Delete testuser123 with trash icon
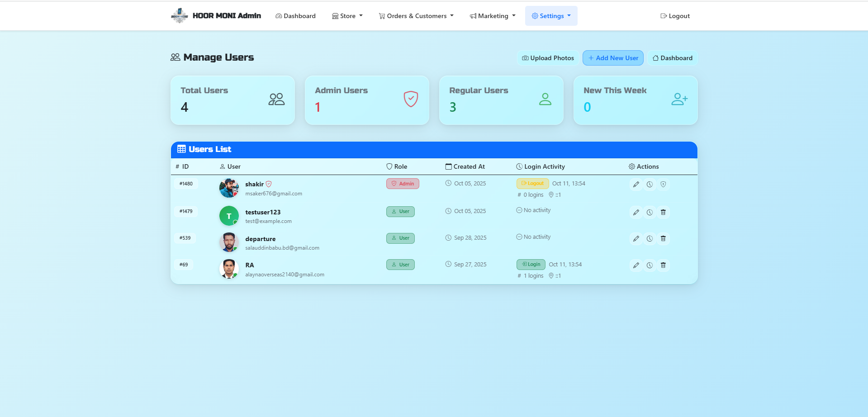The height and width of the screenshot is (417, 868). [663, 212]
